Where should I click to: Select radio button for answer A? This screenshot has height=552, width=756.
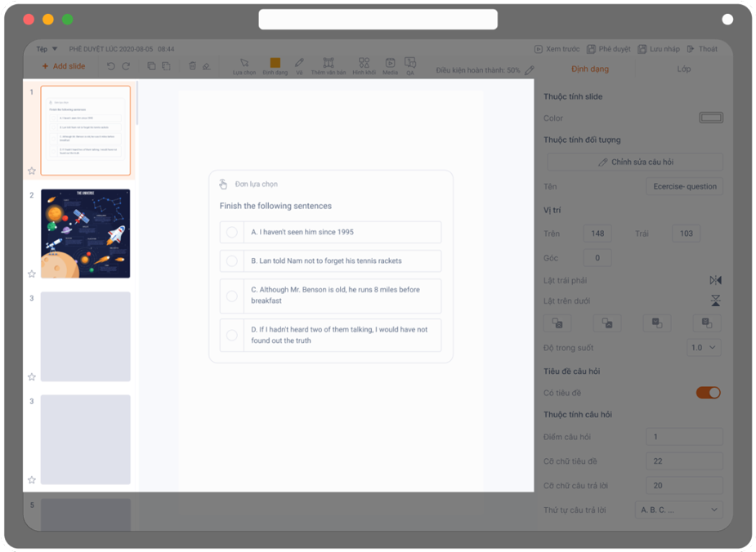coord(232,232)
